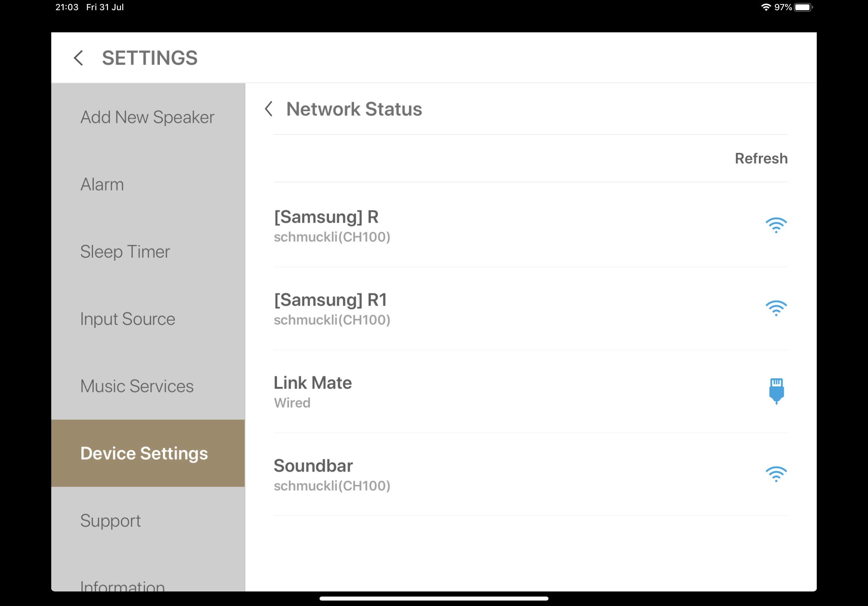Open the Add New Speaker section
Screen dimensions: 868x606
147,117
